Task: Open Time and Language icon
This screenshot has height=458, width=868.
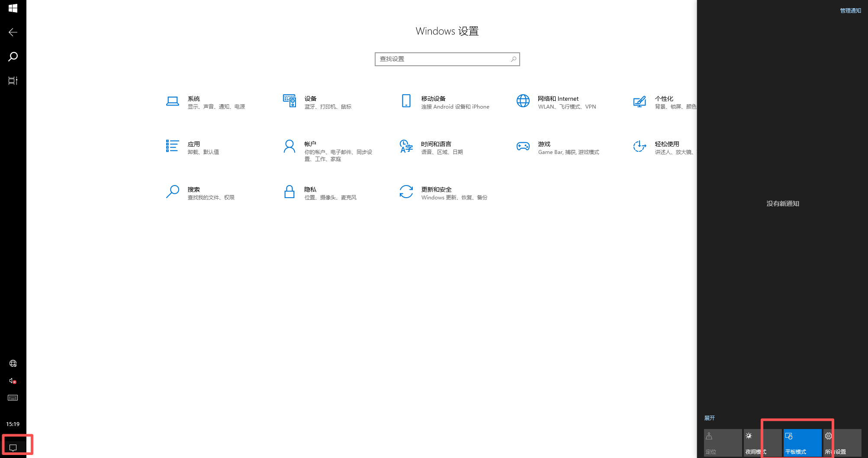Action: pyautogui.click(x=406, y=146)
